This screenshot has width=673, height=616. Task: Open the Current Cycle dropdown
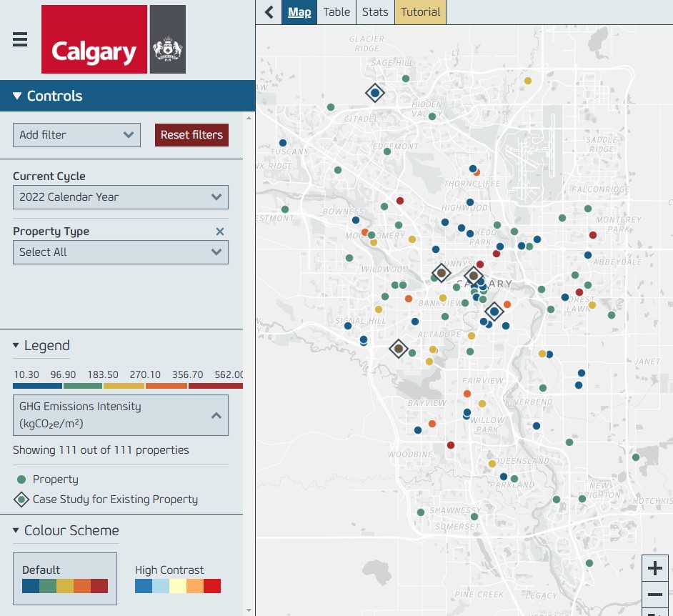(x=120, y=197)
